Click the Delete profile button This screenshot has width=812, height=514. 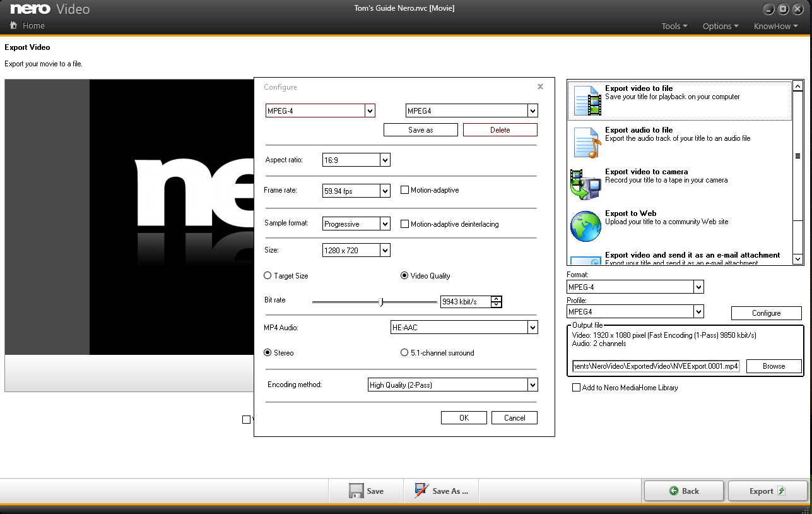click(500, 130)
